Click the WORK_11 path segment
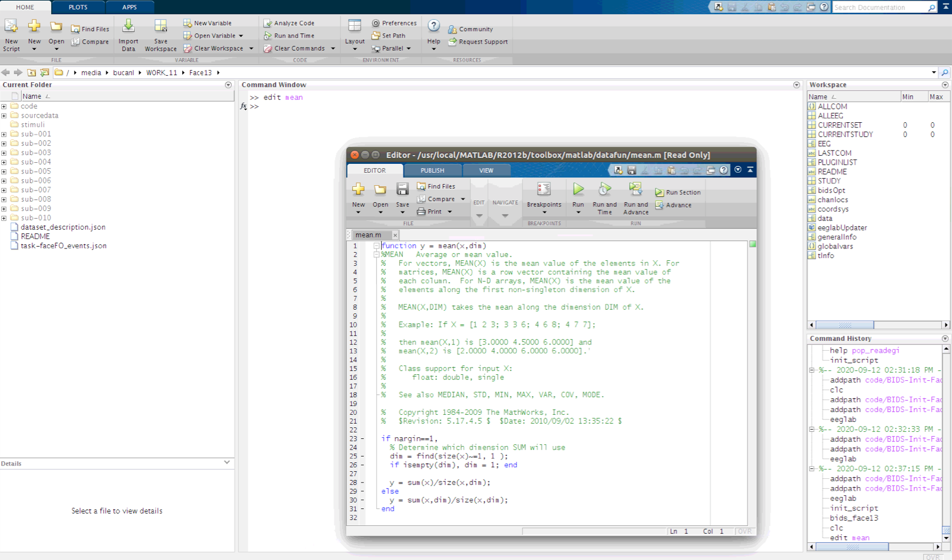Screen dimensions: 952x560 (161, 73)
